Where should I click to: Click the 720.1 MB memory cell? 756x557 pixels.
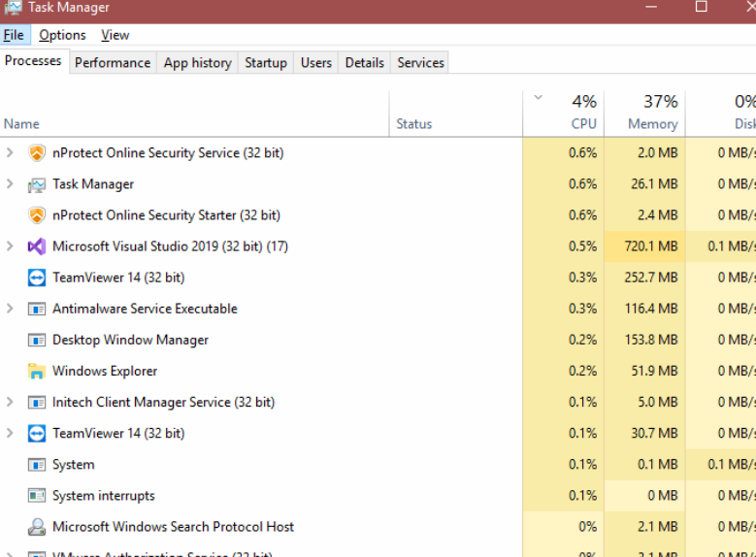(645, 246)
